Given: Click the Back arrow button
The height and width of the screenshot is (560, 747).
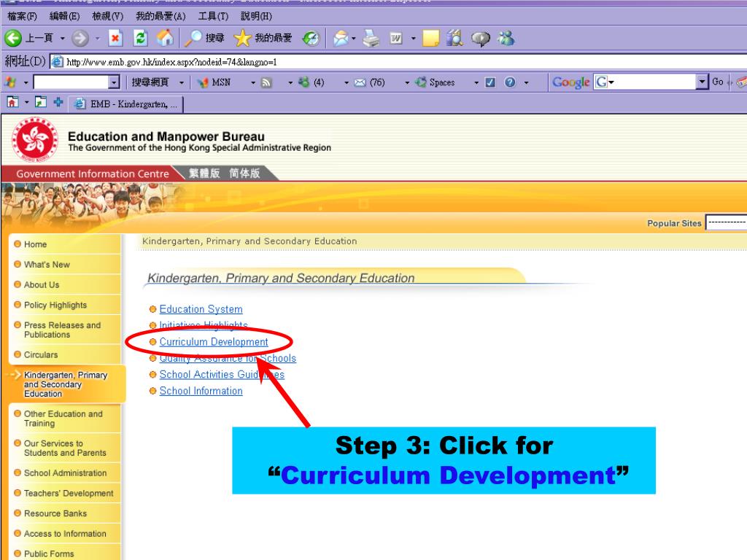Looking at the screenshot, I should (x=13, y=38).
